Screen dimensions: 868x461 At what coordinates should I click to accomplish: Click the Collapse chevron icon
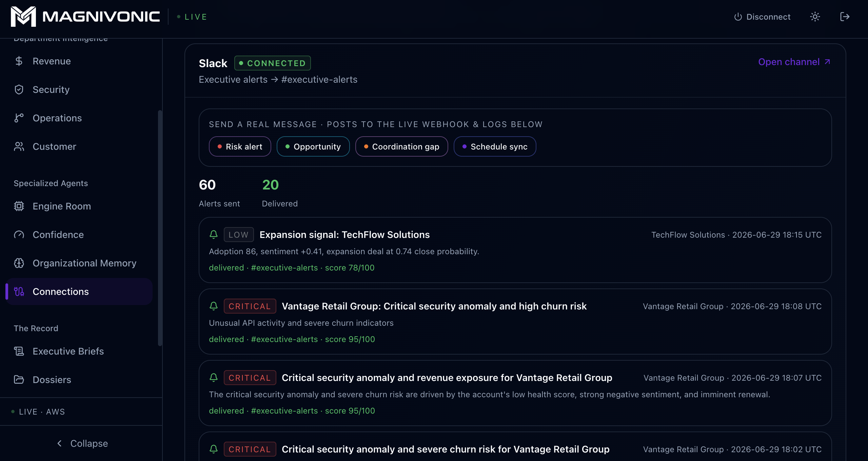(60, 443)
